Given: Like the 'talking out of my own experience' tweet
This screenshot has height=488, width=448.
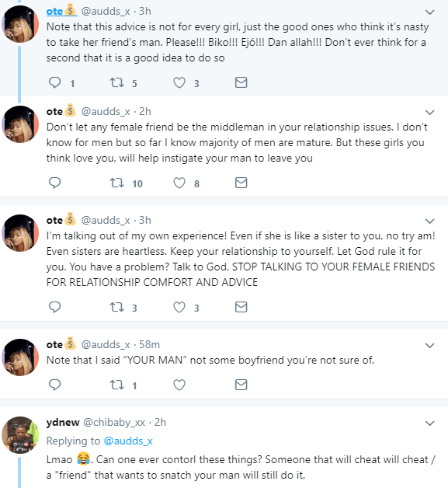Looking at the screenshot, I should [x=179, y=307].
